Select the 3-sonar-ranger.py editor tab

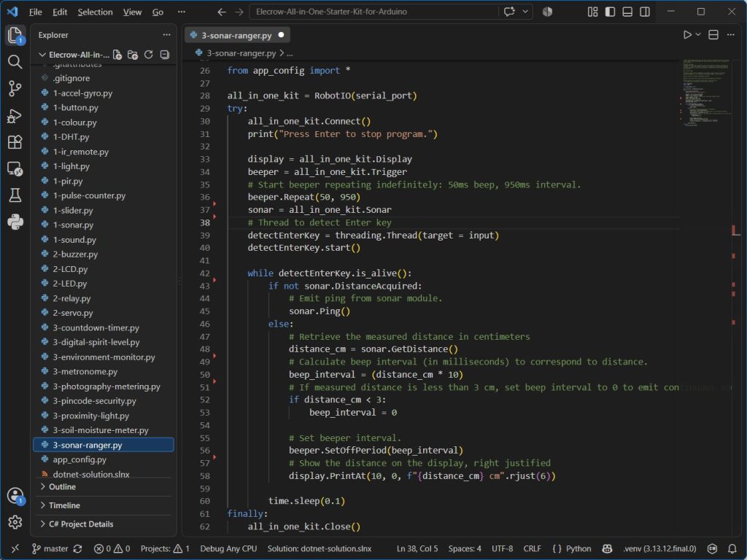click(x=236, y=35)
